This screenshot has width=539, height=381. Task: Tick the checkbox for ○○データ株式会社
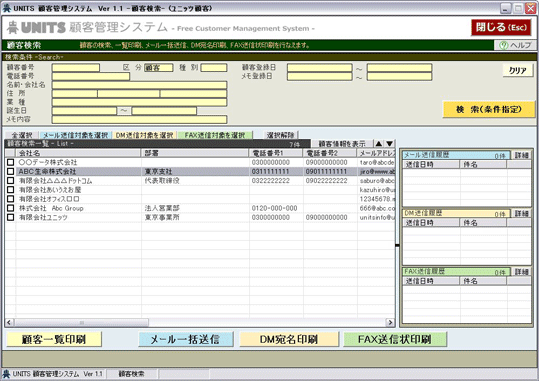click(11, 162)
